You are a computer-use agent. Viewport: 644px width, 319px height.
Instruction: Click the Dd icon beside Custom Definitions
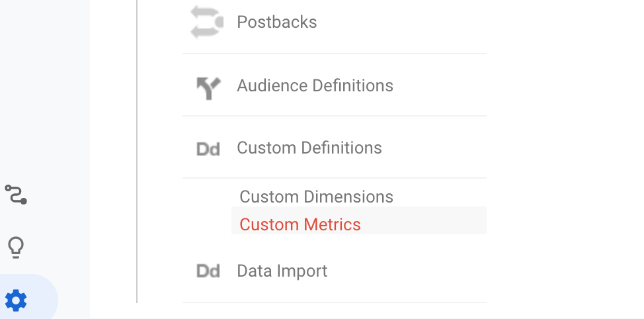point(208,149)
